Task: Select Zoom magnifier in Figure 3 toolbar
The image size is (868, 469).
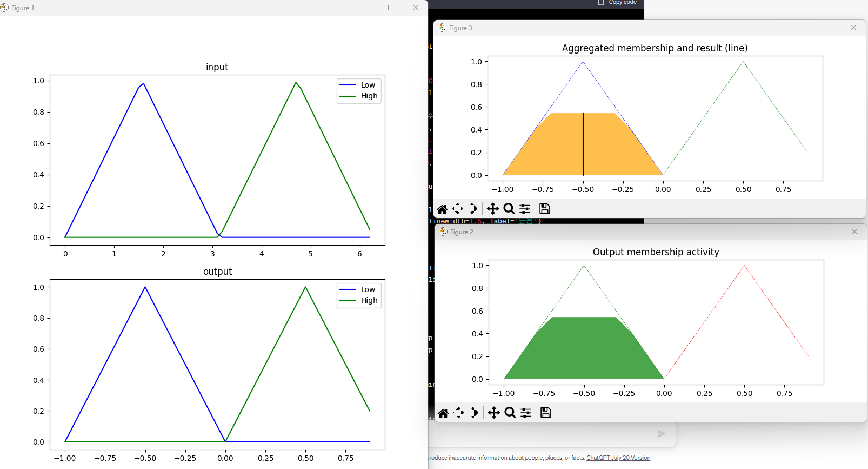Action: pos(509,209)
